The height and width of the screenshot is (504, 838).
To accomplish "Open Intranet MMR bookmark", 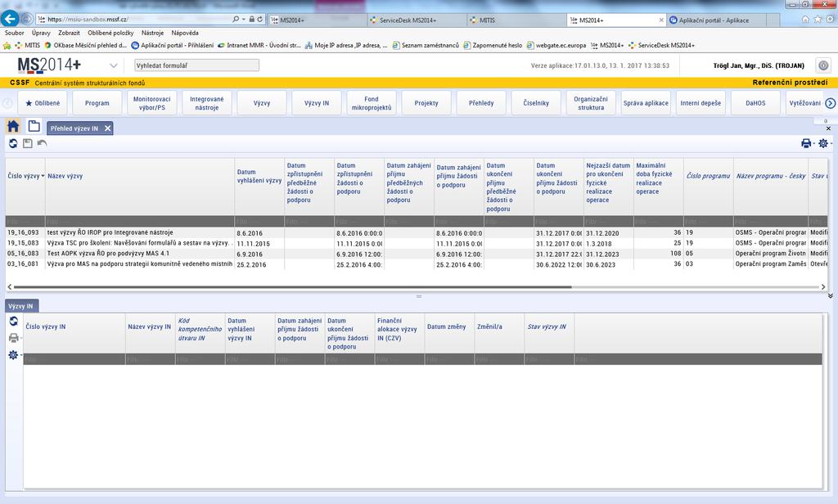I will (259, 46).
